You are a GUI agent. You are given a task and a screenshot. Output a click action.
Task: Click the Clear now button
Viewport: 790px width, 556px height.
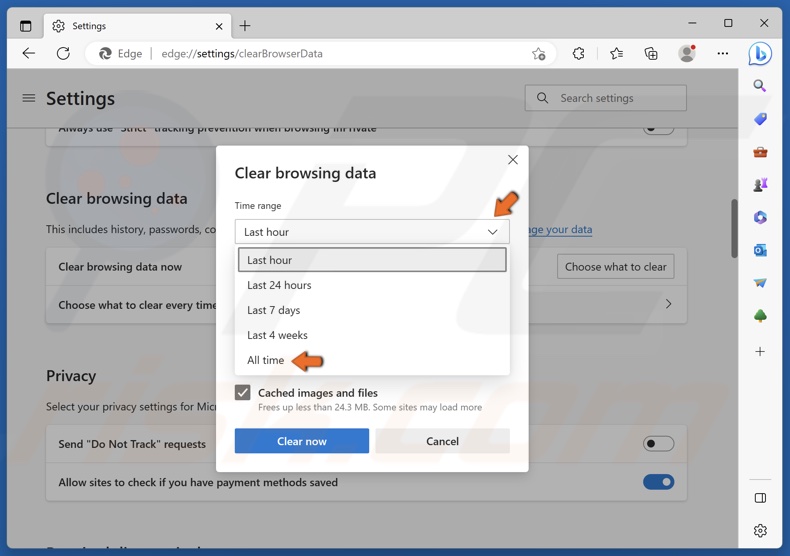(x=302, y=441)
